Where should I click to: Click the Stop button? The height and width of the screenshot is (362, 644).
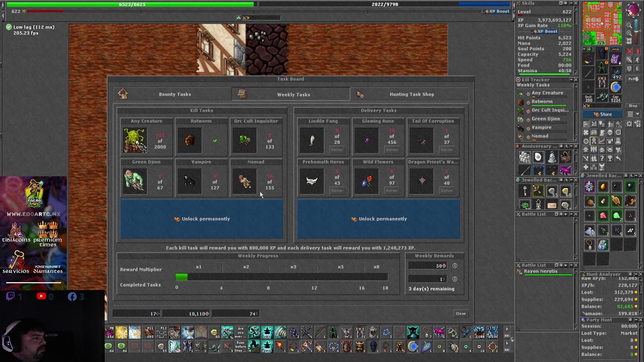(x=633, y=106)
